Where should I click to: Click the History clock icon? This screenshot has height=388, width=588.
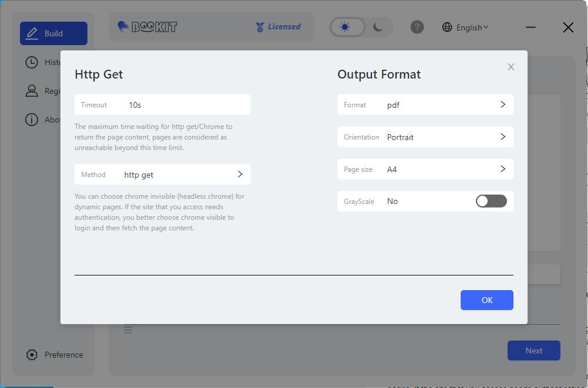tap(32, 62)
